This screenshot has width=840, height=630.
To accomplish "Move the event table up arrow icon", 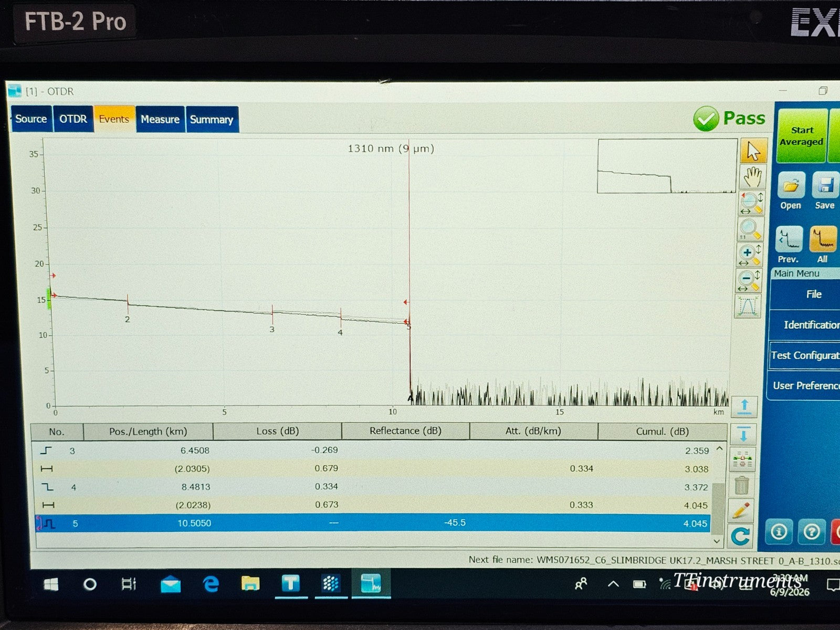I will coord(744,407).
